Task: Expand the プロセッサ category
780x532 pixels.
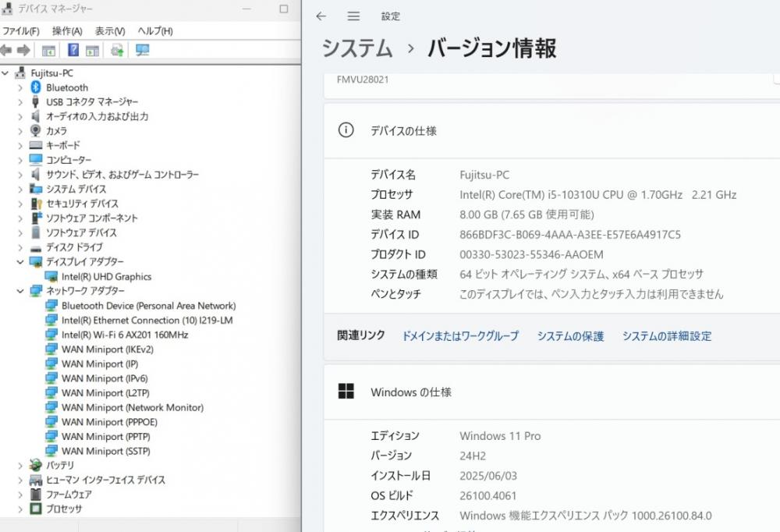Action: click(x=20, y=509)
